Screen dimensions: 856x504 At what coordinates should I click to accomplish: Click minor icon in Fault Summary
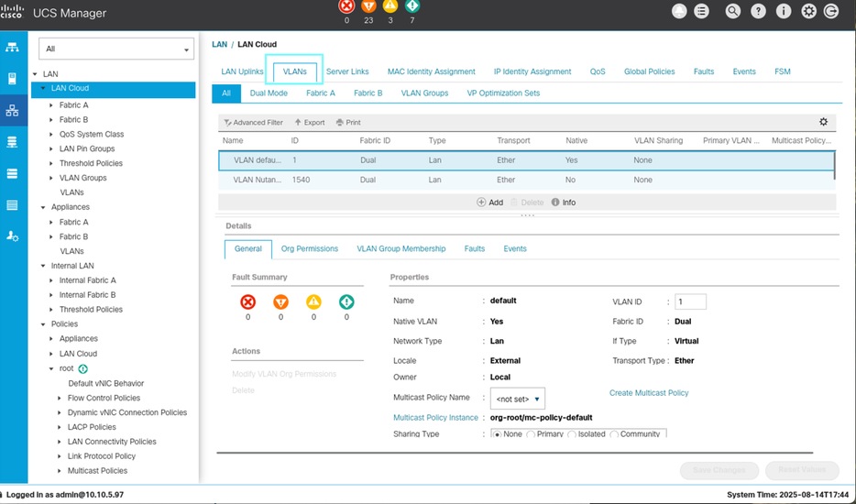pos(313,302)
